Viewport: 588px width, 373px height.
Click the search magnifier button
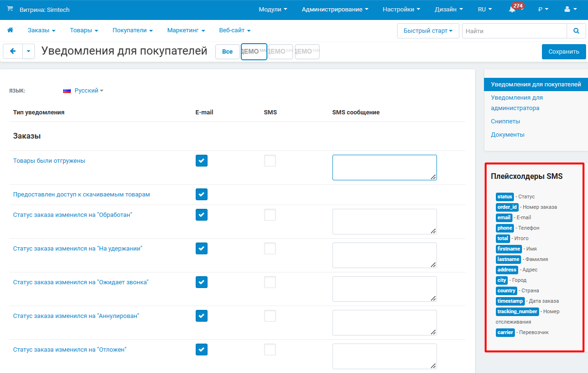576,31
